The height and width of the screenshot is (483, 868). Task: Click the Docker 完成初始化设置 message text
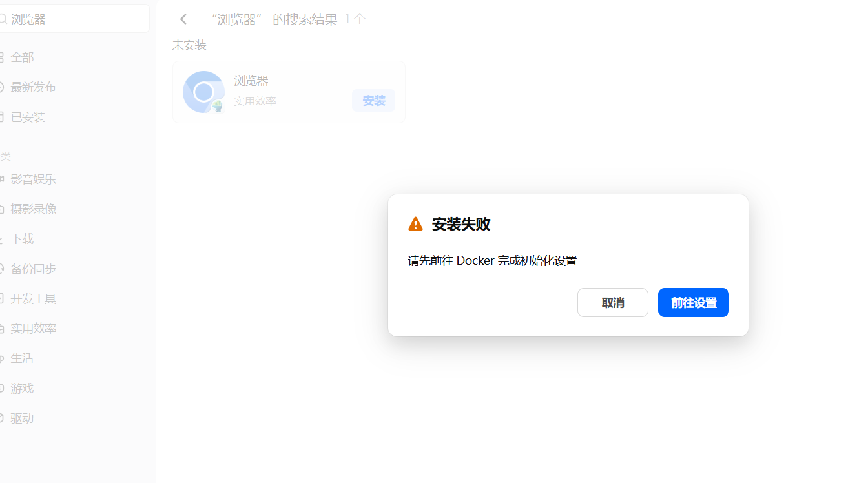[492, 260]
